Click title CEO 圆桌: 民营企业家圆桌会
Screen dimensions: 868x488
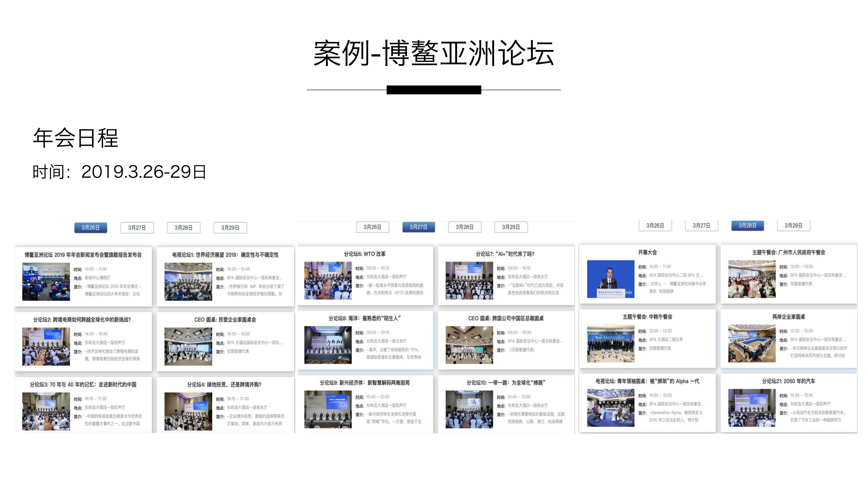coord(225,320)
